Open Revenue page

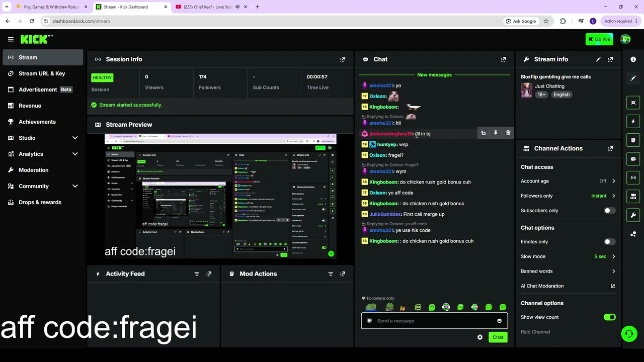[43, 106]
